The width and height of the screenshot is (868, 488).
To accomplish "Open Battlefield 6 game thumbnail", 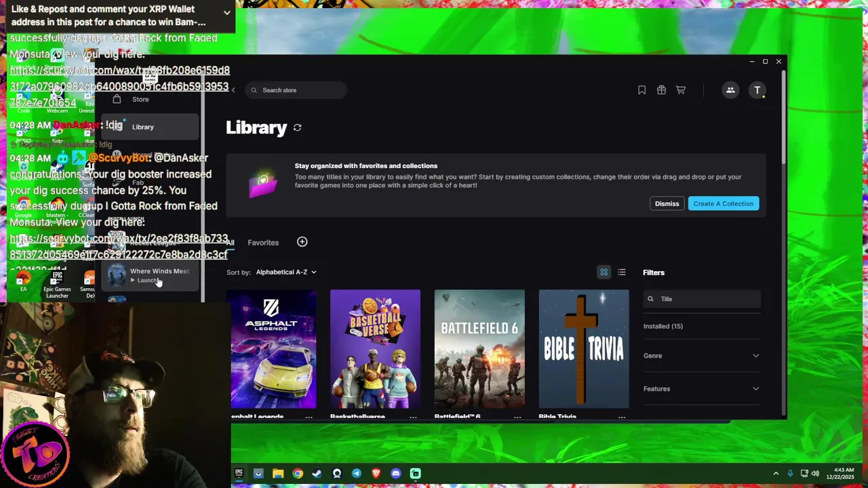I will coord(479,349).
